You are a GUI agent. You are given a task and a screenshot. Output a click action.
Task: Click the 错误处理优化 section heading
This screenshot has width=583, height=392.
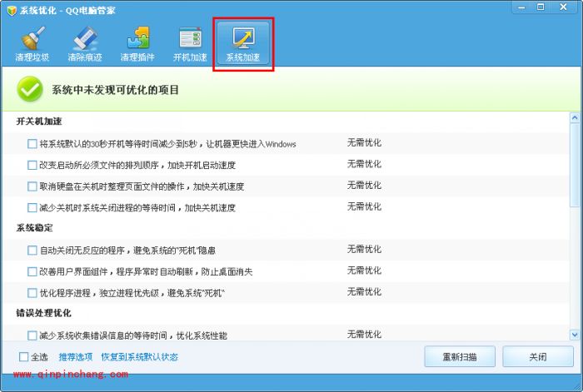pyautogui.click(x=43, y=313)
